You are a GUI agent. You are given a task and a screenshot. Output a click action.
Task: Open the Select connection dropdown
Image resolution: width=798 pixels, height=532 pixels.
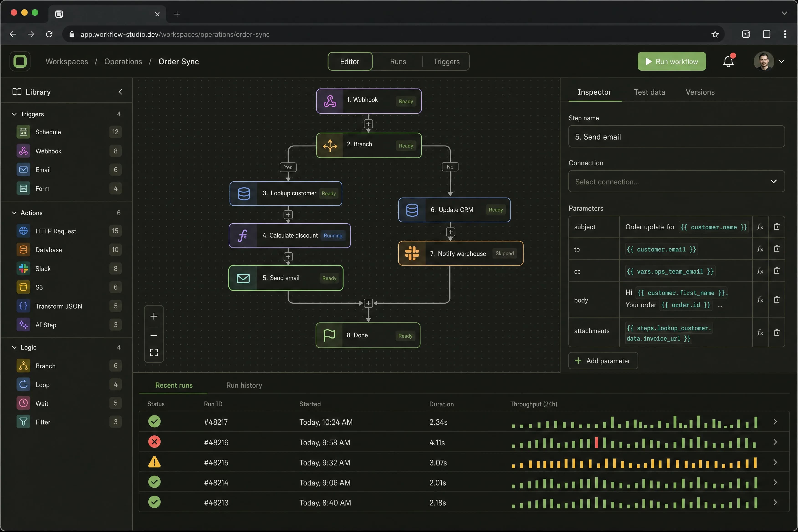pos(676,182)
